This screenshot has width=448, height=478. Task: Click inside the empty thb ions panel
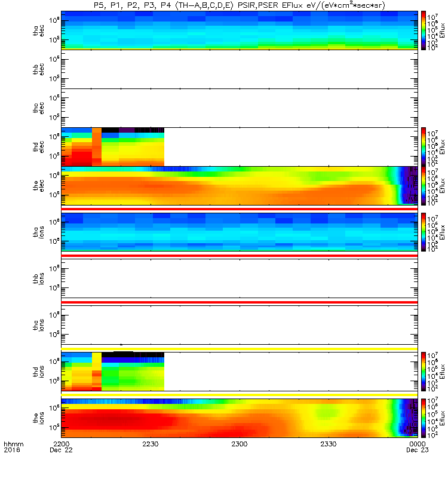click(240, 278)
